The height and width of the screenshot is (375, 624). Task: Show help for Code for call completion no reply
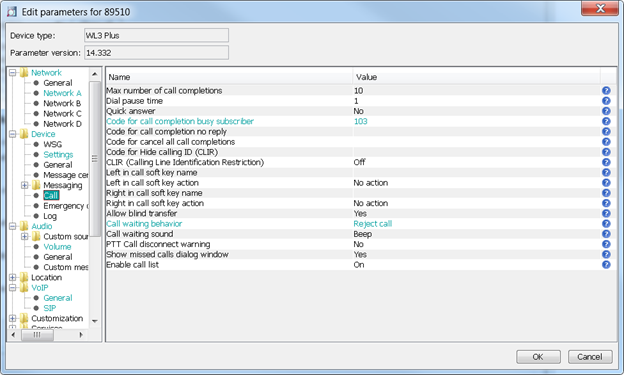pyautogui.click(x=606, y=131)
